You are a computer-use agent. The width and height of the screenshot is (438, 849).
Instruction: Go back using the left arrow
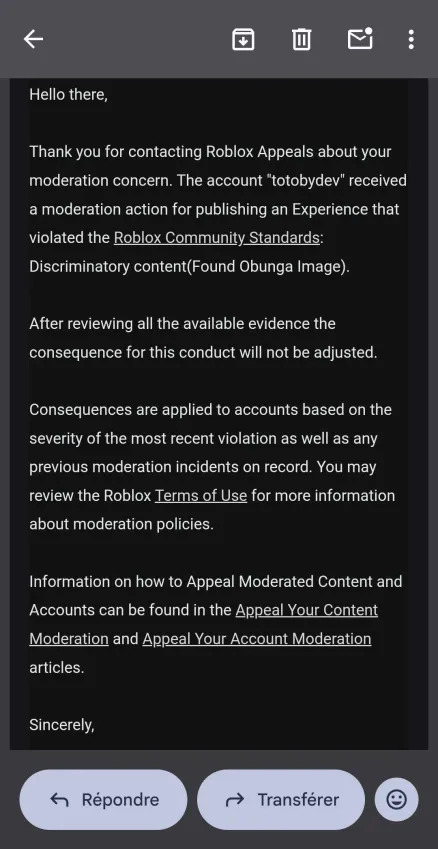33,39
